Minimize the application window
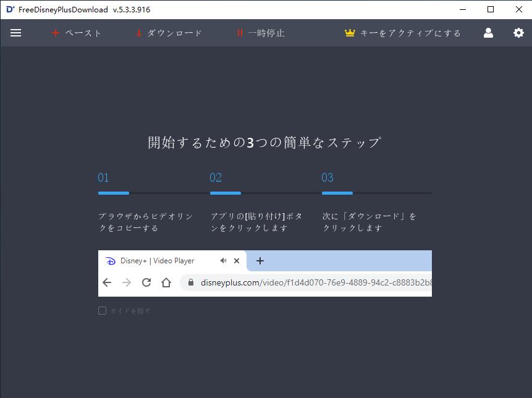 click(463, 9)
